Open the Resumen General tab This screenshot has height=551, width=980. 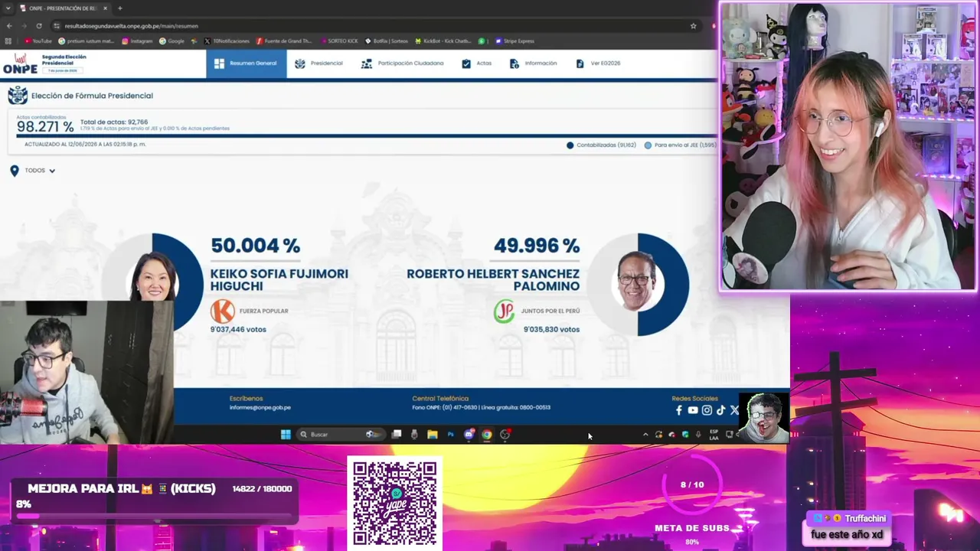click(246, 64)
